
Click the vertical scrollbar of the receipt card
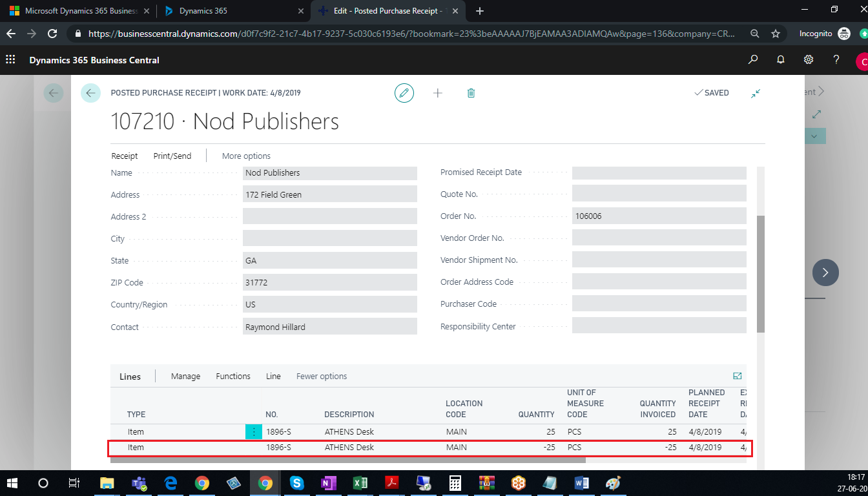(x=761, y=274)
